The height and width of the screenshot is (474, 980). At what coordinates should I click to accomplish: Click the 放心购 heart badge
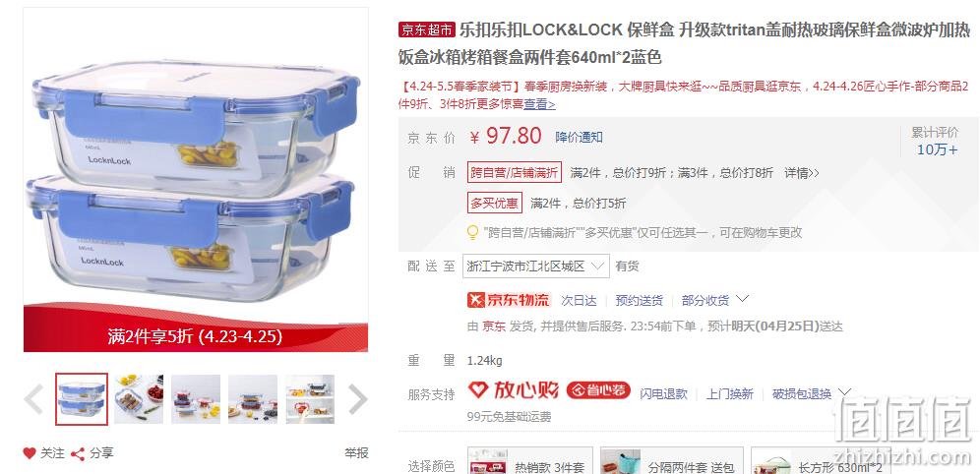[514, 391]
